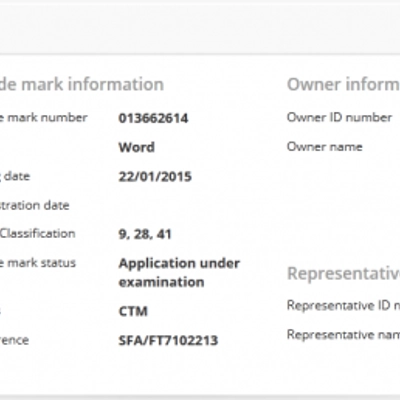Click the Owner information heading
400x400 pixels.
pos(343,84)
